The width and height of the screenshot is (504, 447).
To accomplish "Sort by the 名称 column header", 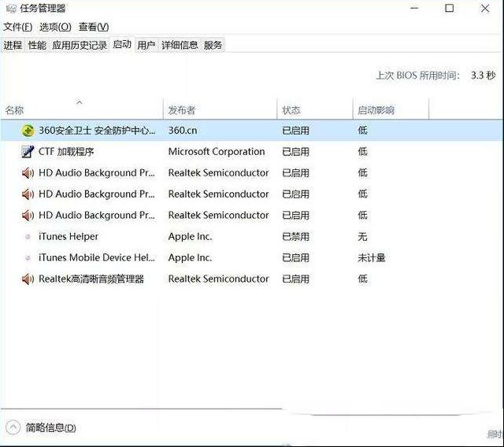I will point(82,109).
